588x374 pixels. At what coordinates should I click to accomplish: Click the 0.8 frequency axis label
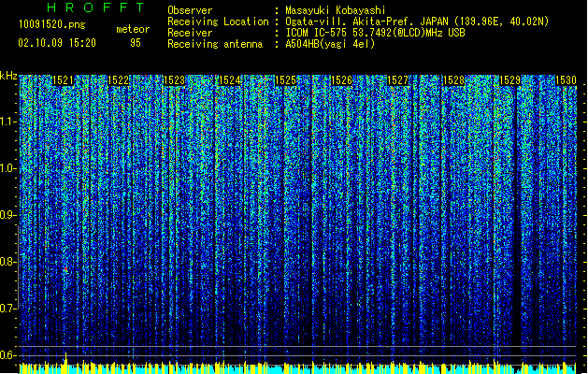click(7, 262)
